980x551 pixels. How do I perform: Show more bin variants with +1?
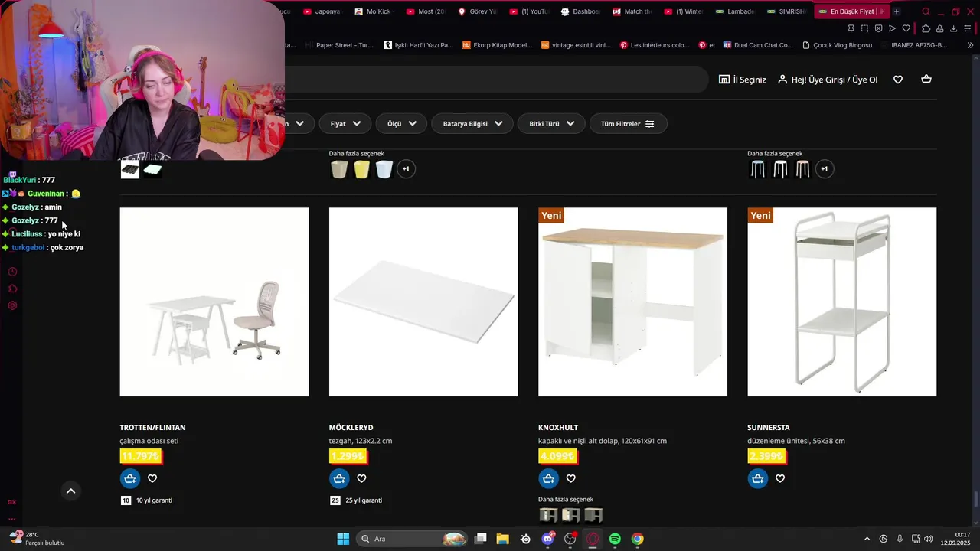point(407,169)
